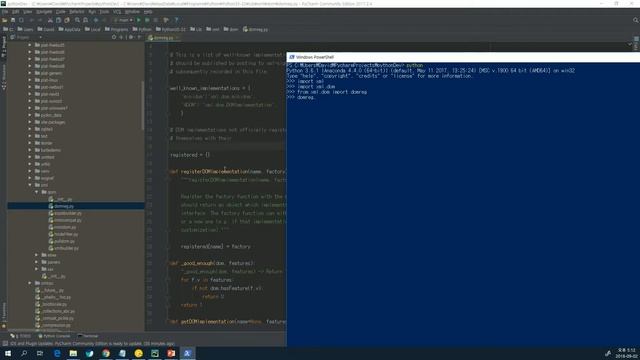This screenshot has height=360, width=640.
Task: Click the Copy toolbar icon
Action: point(58,20)
